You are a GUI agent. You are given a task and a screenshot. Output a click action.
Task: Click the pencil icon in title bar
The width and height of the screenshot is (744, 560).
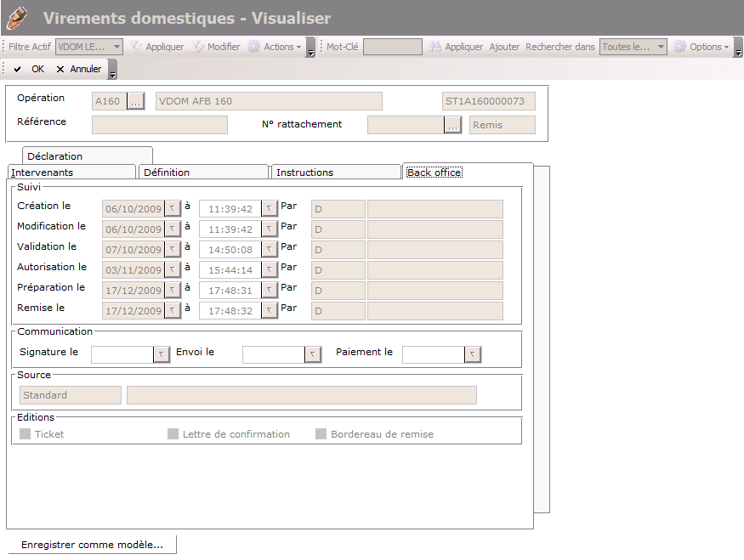(x=17, y=17)
